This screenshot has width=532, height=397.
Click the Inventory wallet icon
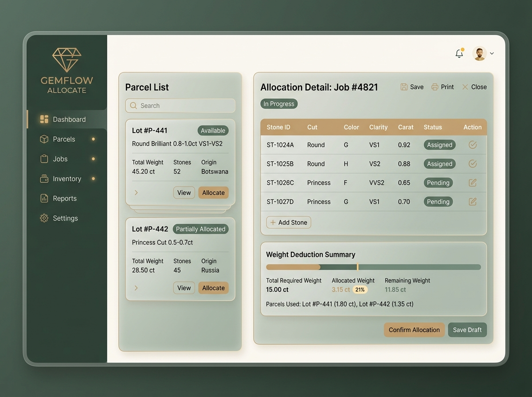[x=44, y=179]
